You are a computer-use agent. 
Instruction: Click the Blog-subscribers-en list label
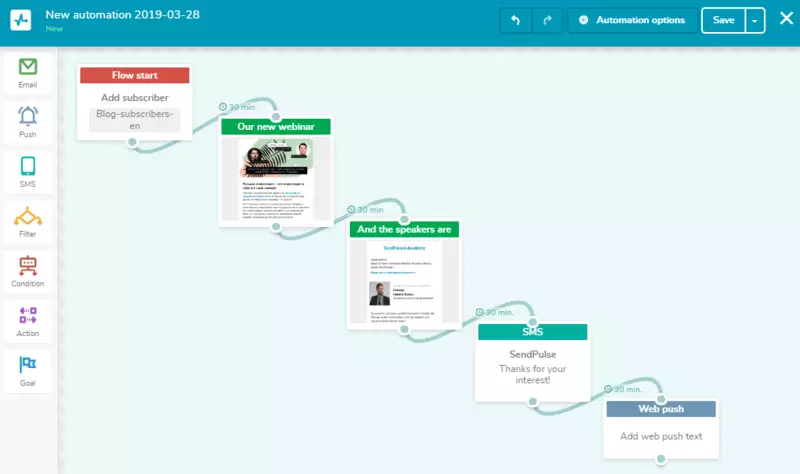(135, 120)
